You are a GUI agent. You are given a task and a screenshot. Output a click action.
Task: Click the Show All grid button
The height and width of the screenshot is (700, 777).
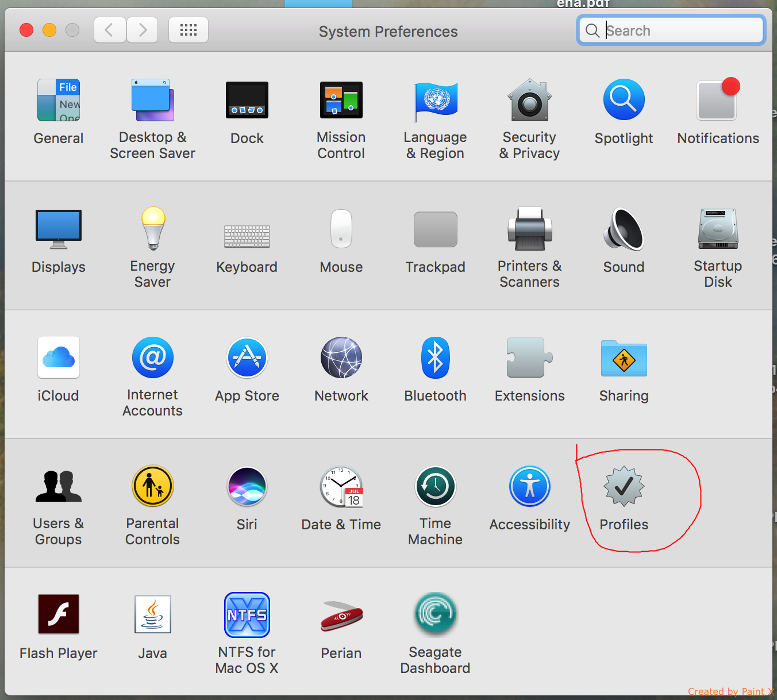coord(189,30)
